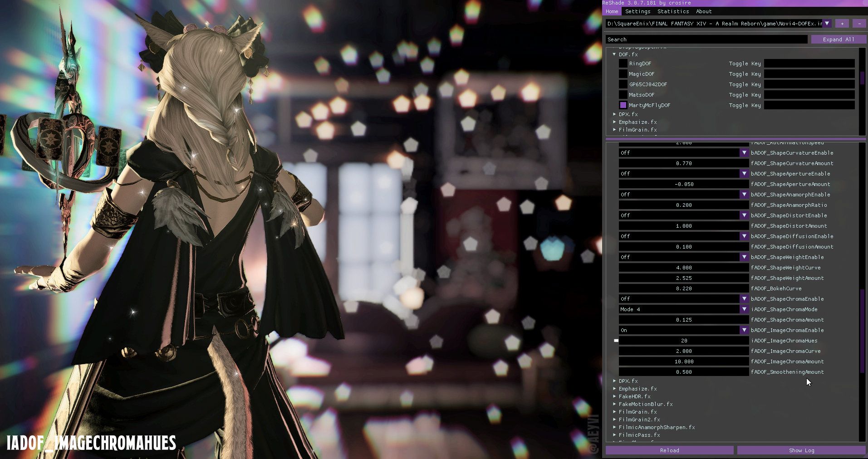868x459 pixels.
Task: Expand FilmGrain.fx in the variables list
Action: [x=614, y=412]
